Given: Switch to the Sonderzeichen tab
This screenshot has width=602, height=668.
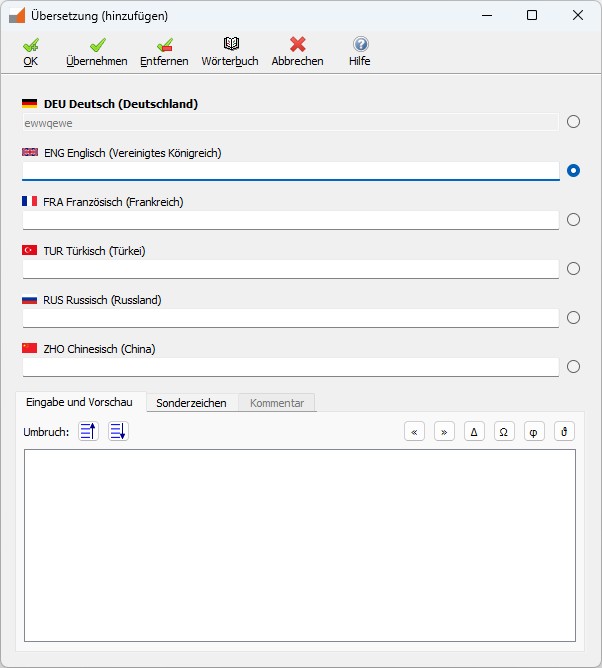Looking at the screenshot, I should (x=191, y=403).
